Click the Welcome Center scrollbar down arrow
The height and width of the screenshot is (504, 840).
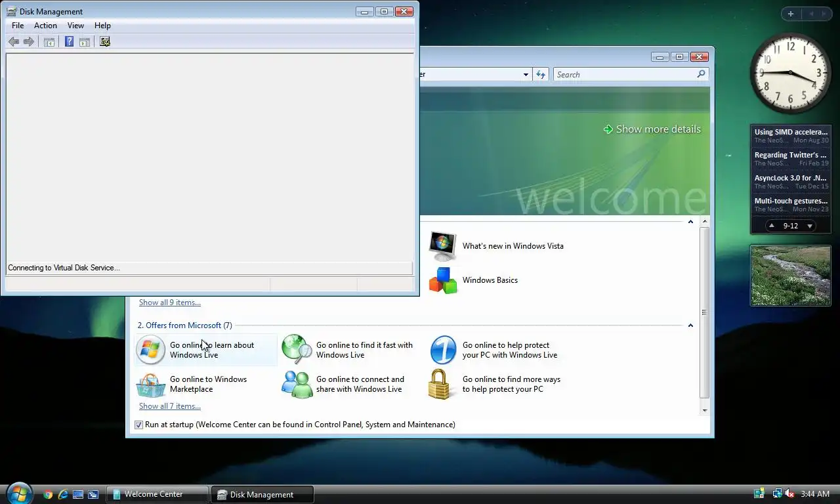click(x=705, y=410)
